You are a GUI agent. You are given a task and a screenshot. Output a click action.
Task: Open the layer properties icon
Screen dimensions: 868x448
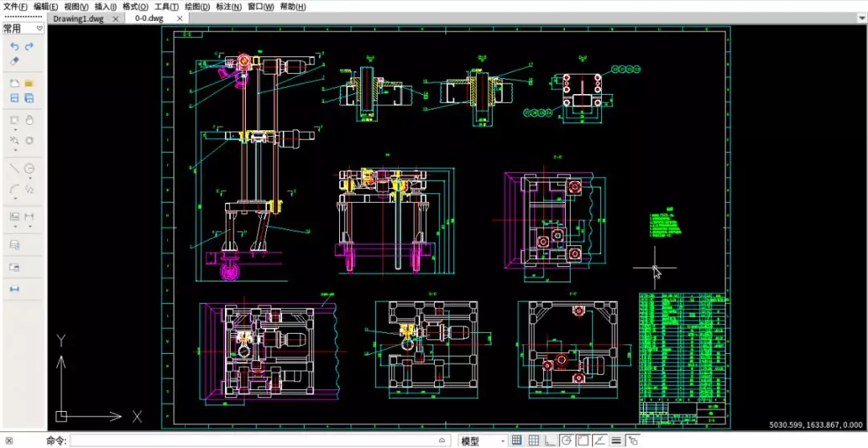(15, 245)
